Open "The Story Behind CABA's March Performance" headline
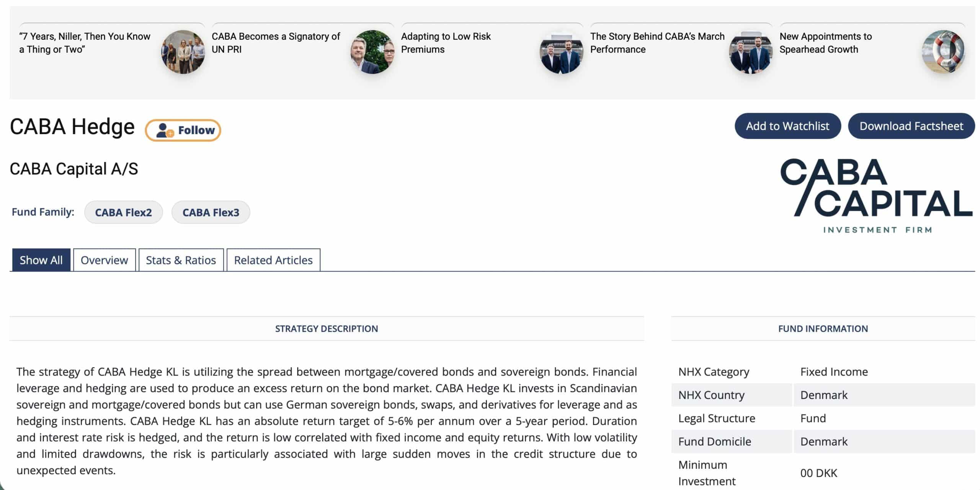 pyautogui.click(x=657, y=43)
